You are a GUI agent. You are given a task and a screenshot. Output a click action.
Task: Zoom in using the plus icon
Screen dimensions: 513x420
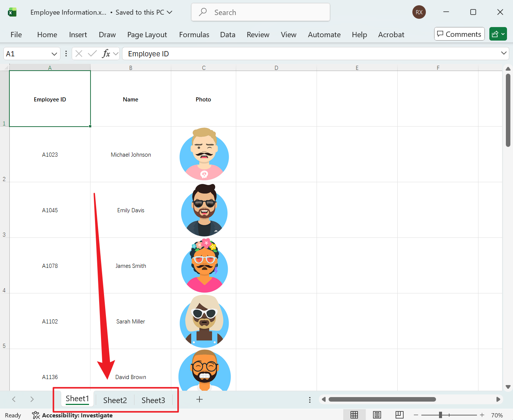[x=482, y=415]
